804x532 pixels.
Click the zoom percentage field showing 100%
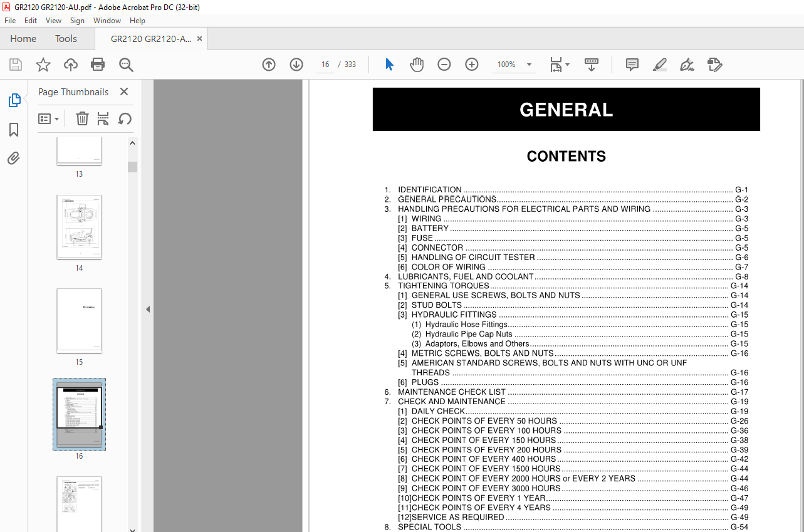(507, 65)
